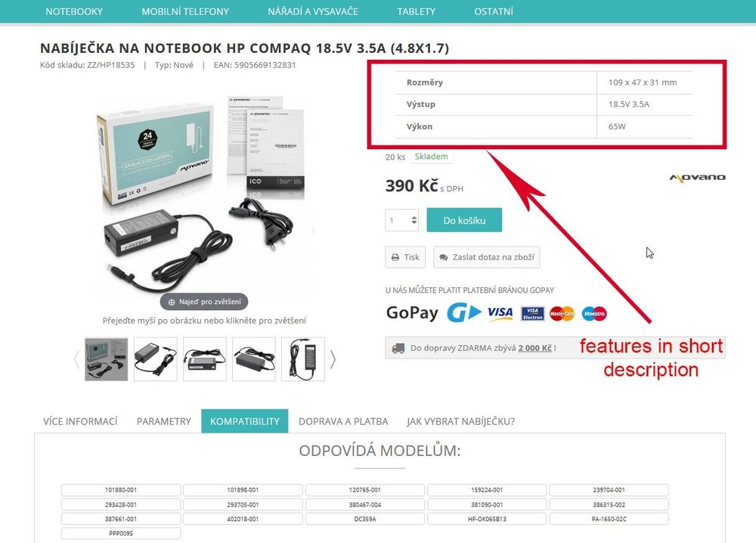Click the Tisk print button
Image resolution: width=756 pixels, height=543 pixels.
[x=405, y=257]
